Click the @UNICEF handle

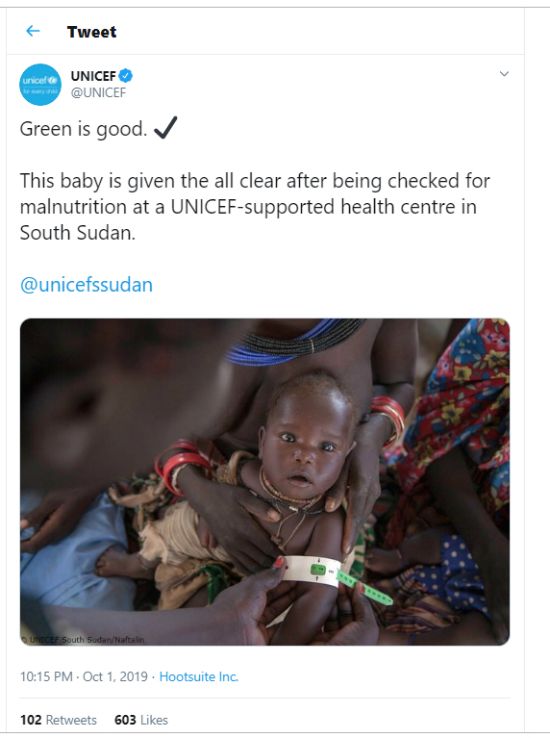tap(98, 92)
